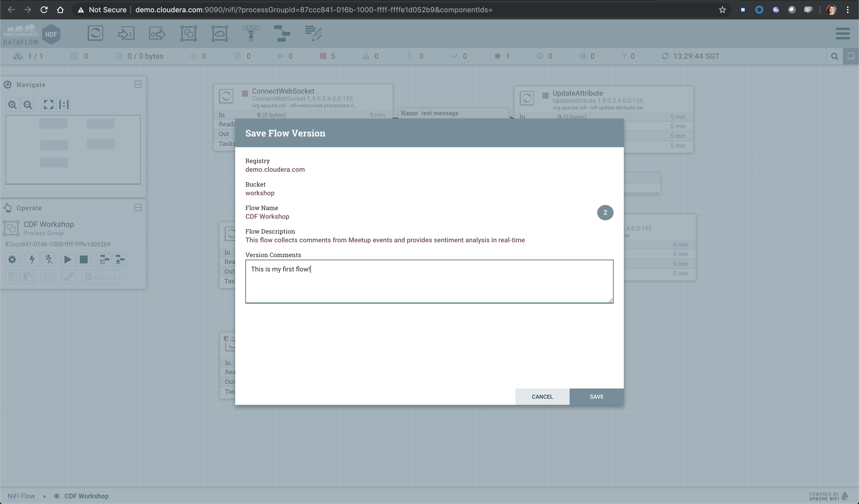Click the zoom in magnifier in Navigate
The height and width of the screenshot is (504, 859).
point(13,105)
